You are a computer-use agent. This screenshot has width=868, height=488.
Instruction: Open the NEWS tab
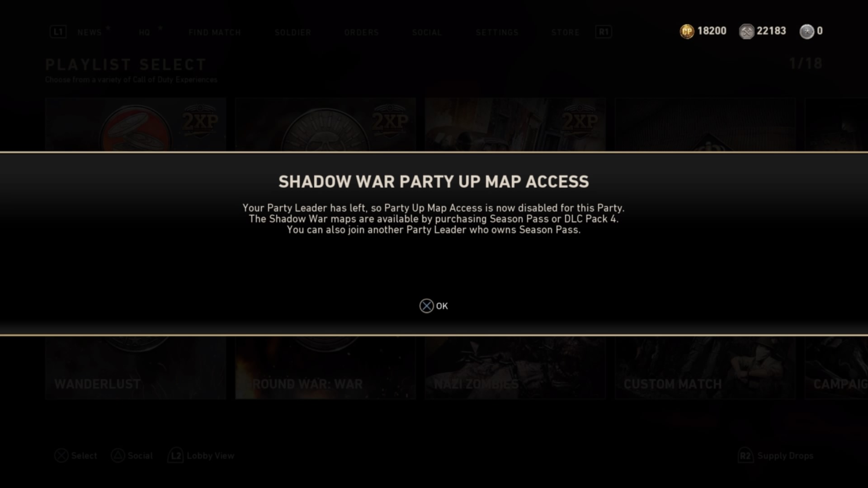(x=90, y=33)
